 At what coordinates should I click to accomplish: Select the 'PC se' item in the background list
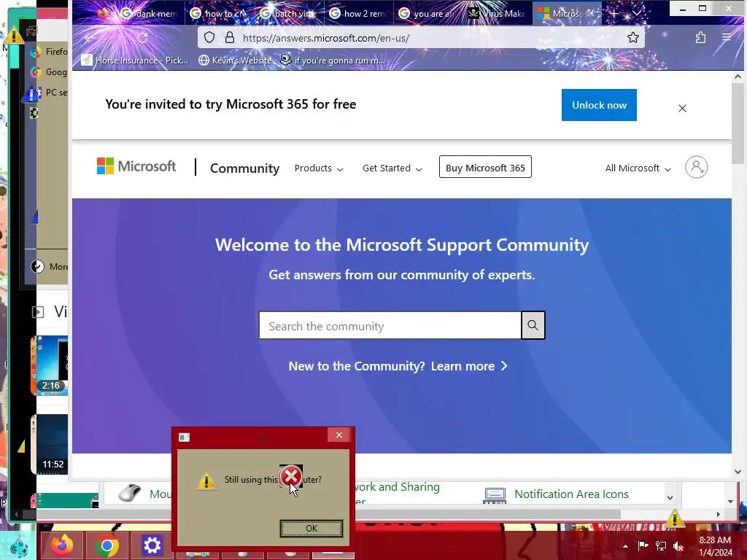click(49, 93)
